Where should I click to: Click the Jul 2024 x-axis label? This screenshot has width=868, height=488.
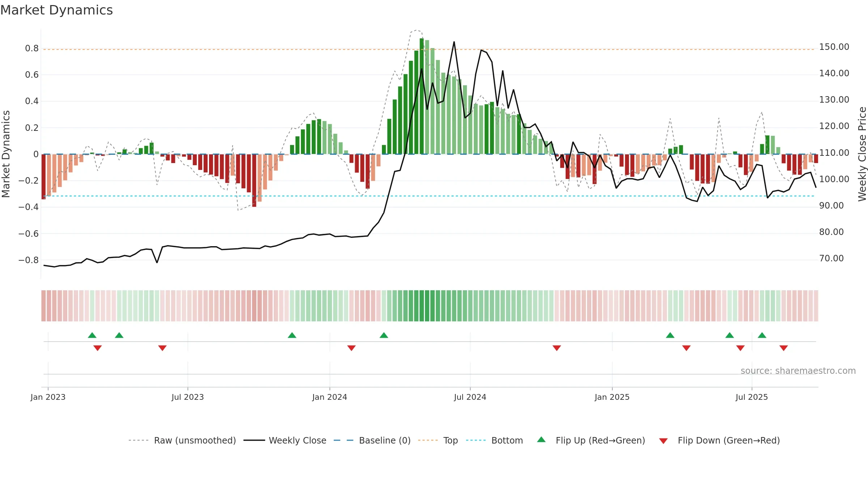[x=470, y=397]
